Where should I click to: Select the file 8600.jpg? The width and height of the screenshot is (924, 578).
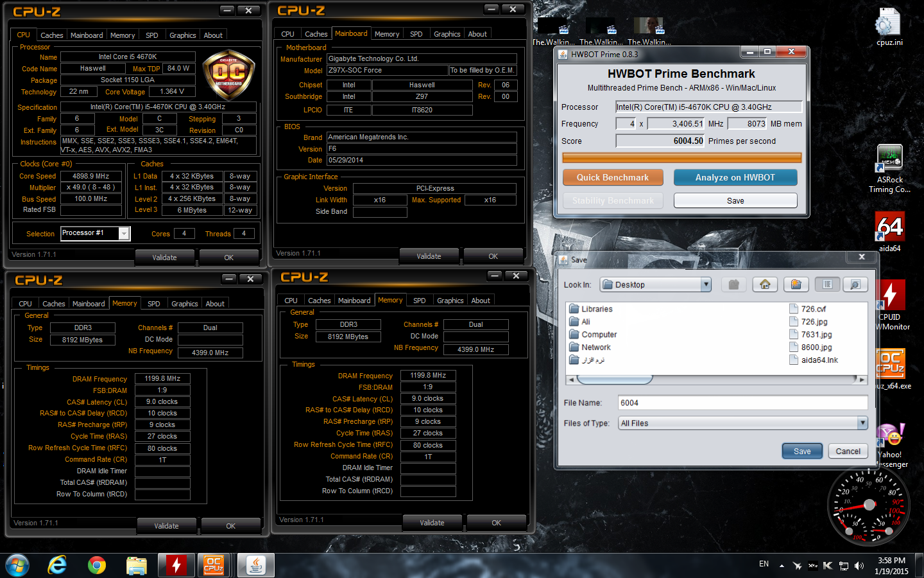pos(810,347)
